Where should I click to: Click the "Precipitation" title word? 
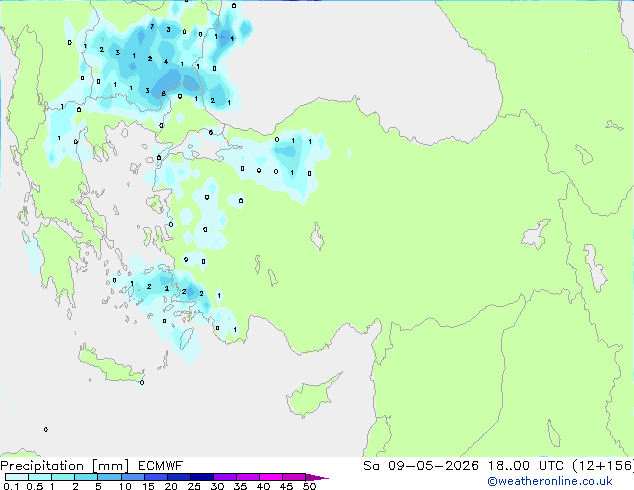(42, 466)
